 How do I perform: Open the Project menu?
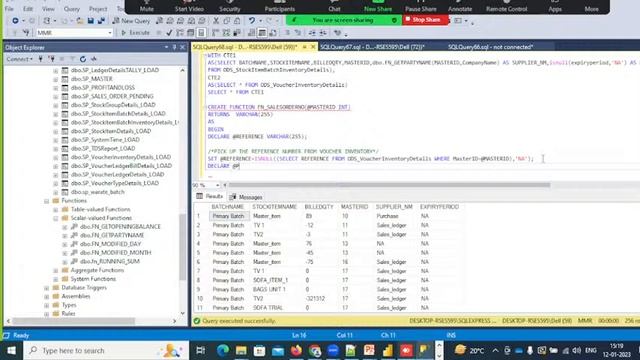98,9
